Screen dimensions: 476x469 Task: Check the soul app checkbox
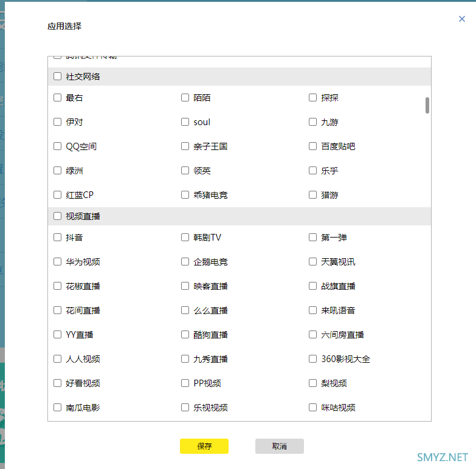[x=185, y=122]
